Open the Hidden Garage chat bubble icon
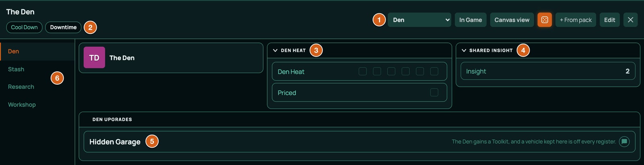Screen dimensions: 644x165 pyautogui.click(x=624, y=142)
